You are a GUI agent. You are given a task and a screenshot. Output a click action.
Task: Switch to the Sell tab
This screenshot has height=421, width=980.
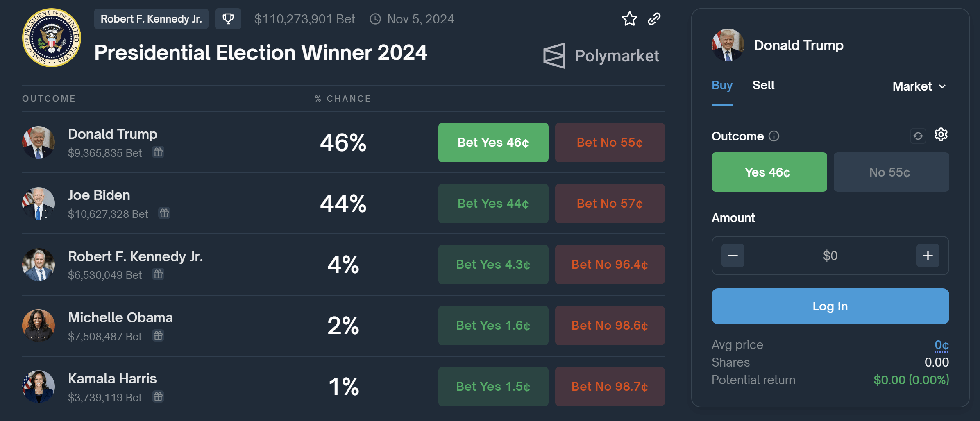(x=763, y=85)
